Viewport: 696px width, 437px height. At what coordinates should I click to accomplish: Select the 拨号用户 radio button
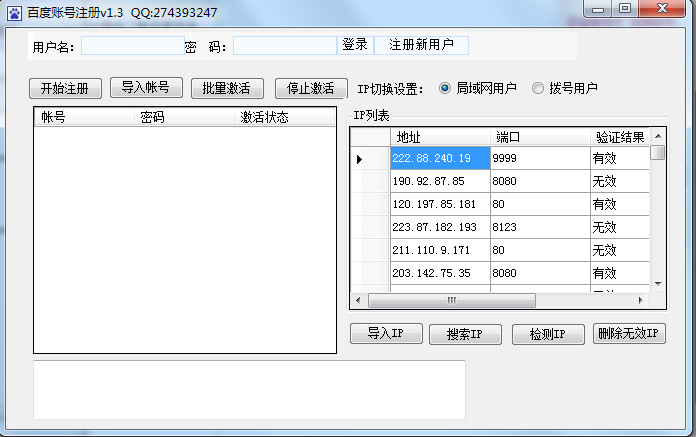point(539,88)
